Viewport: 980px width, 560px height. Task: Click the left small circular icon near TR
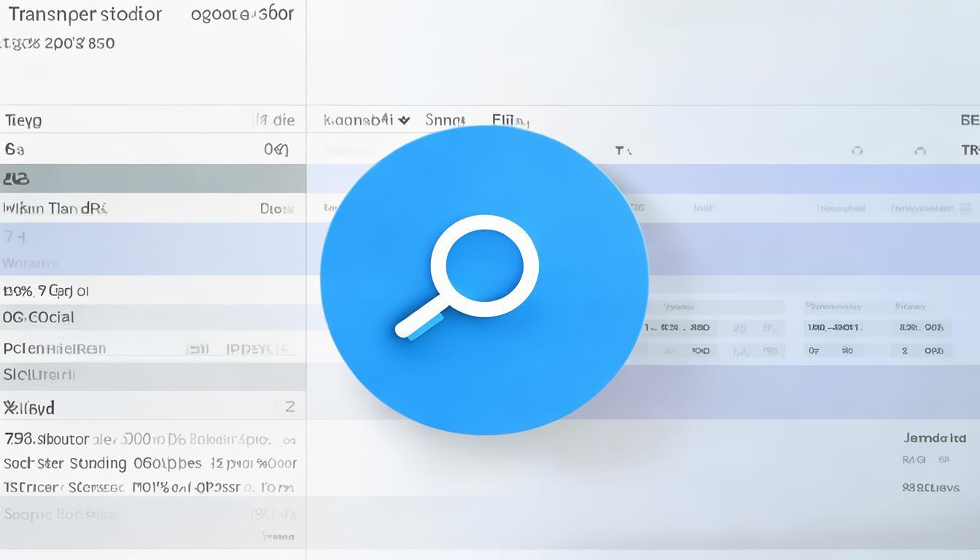[x=857, y=150]
